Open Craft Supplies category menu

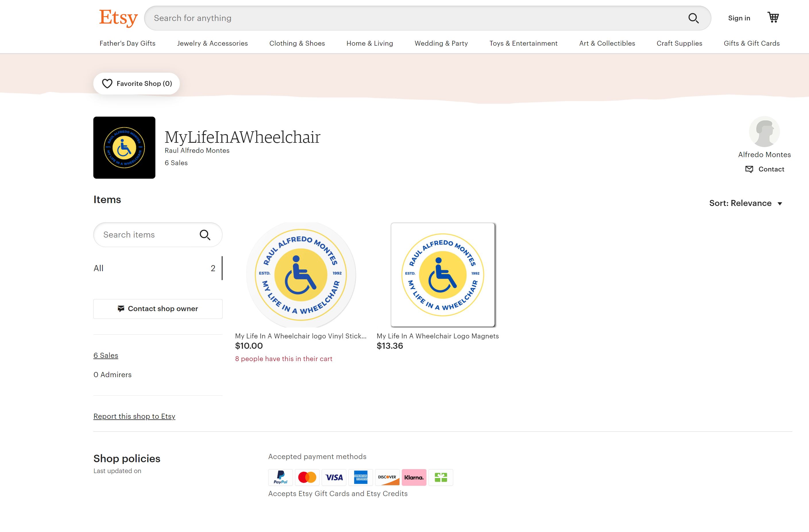pos(679,43)
